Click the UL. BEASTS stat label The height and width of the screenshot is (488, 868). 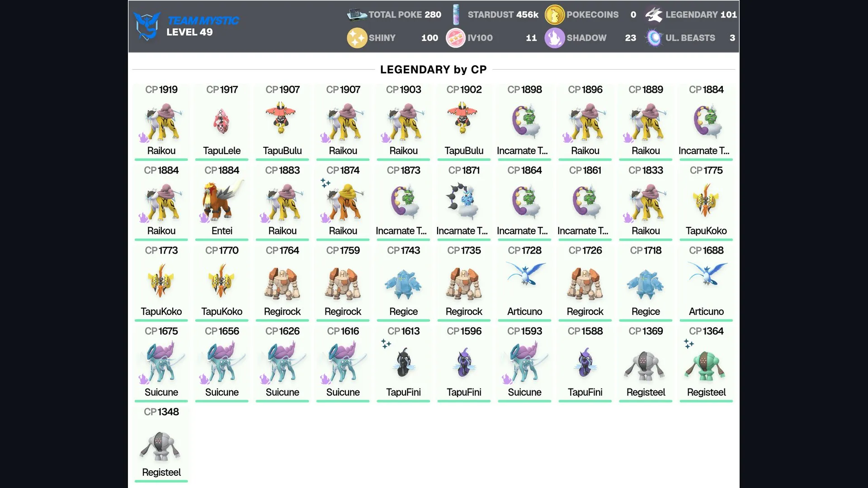tap(690, 38)
